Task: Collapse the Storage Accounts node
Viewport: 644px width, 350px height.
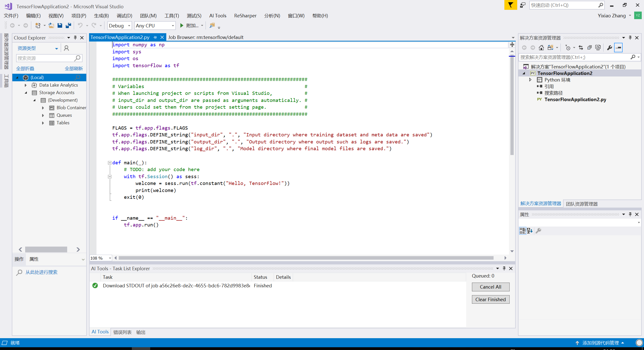Action: click(x=26, y=93)
